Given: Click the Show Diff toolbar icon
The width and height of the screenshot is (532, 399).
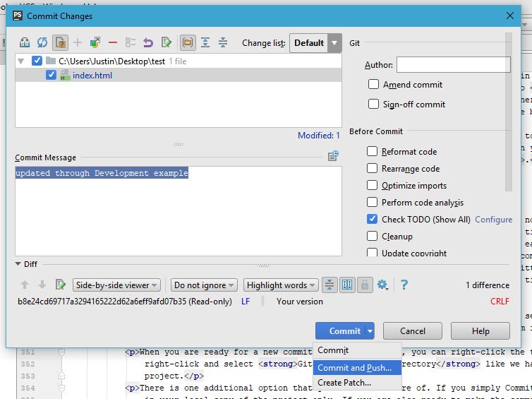Looking at the screenshot, I should click(x=25, y=42).
